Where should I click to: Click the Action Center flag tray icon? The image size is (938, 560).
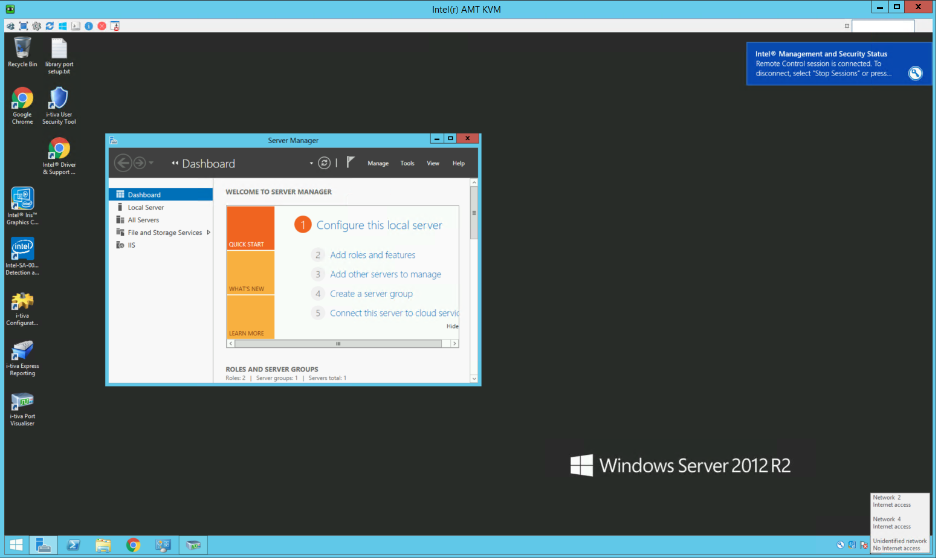(x=864, y=546)
